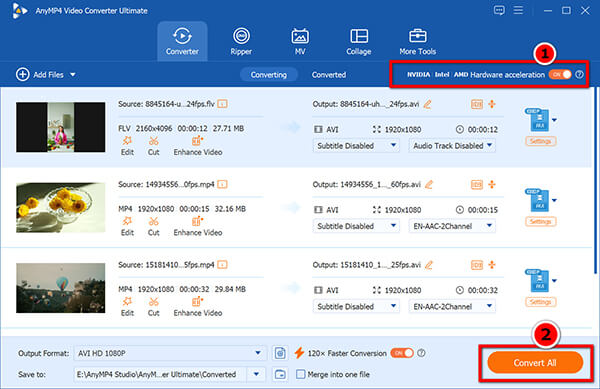
Task: Click Cut for the 15181410 mp4 video
Action: pyautogui.click(x=153, y=307)
